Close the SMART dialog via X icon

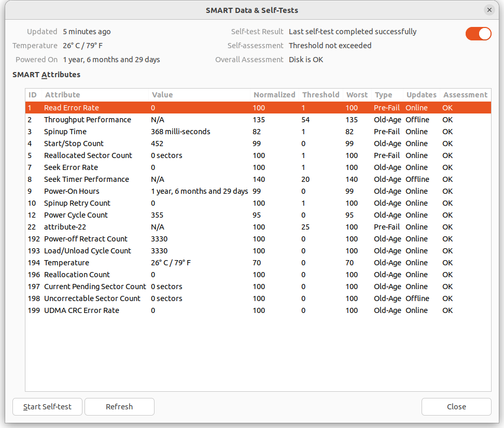point(489,10)
